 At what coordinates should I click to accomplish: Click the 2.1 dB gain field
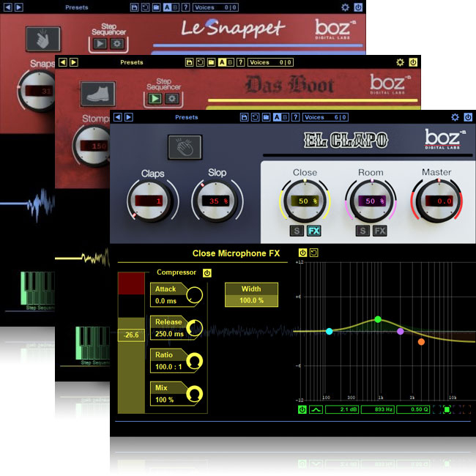click(342, 409)
